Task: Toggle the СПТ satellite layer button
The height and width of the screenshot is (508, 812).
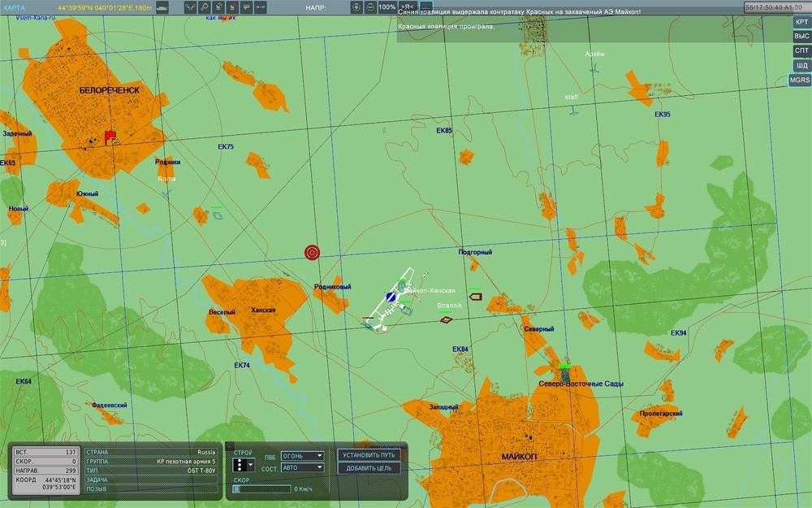Action: click(801, 50)
